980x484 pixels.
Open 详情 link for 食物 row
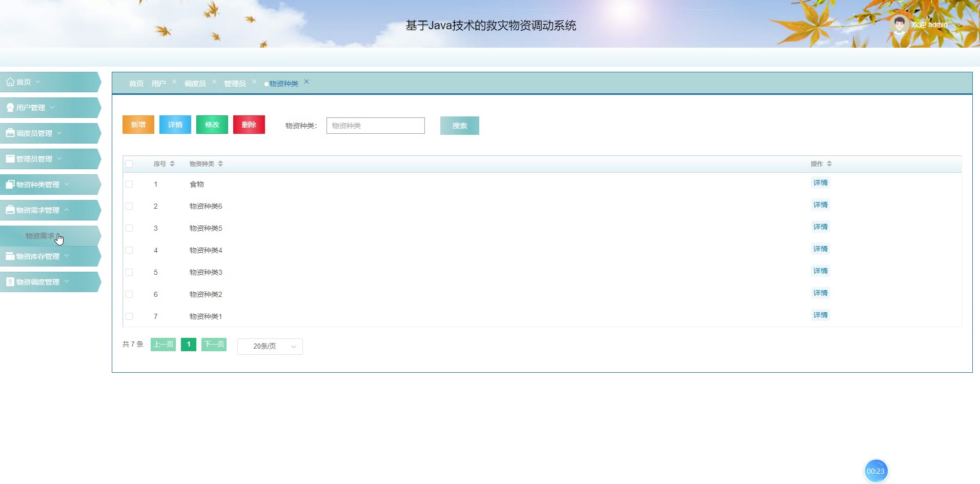(821, 183)
